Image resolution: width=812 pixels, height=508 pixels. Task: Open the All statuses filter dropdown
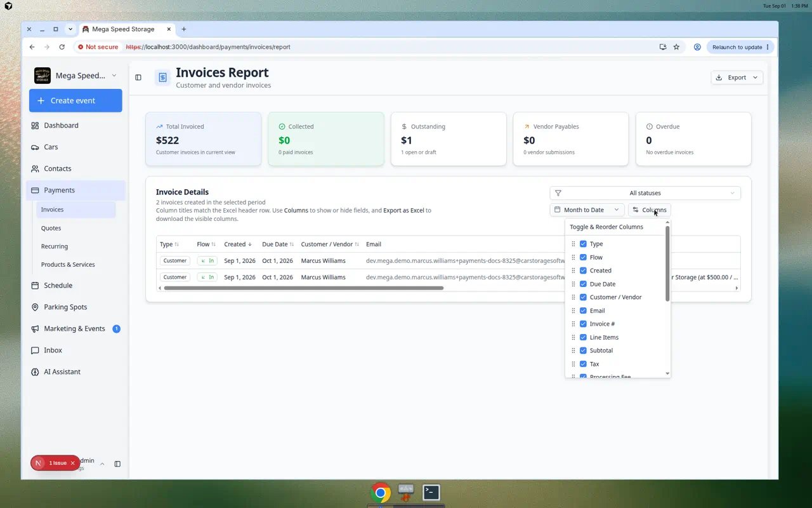pyautogui.click(x=645, y=193)
